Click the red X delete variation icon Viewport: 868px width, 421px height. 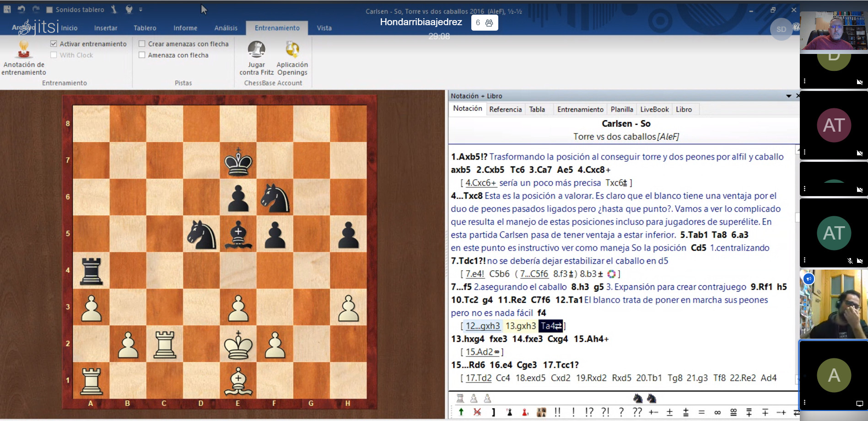477,412
